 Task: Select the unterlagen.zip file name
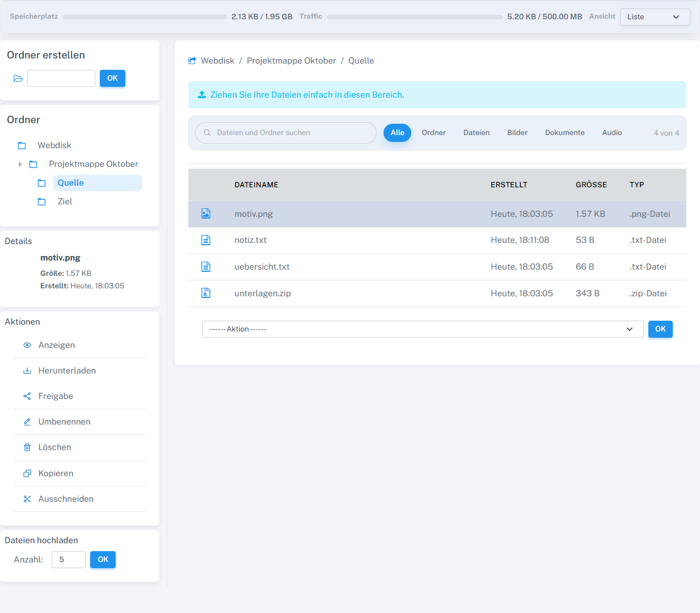(x=263, y=293)
